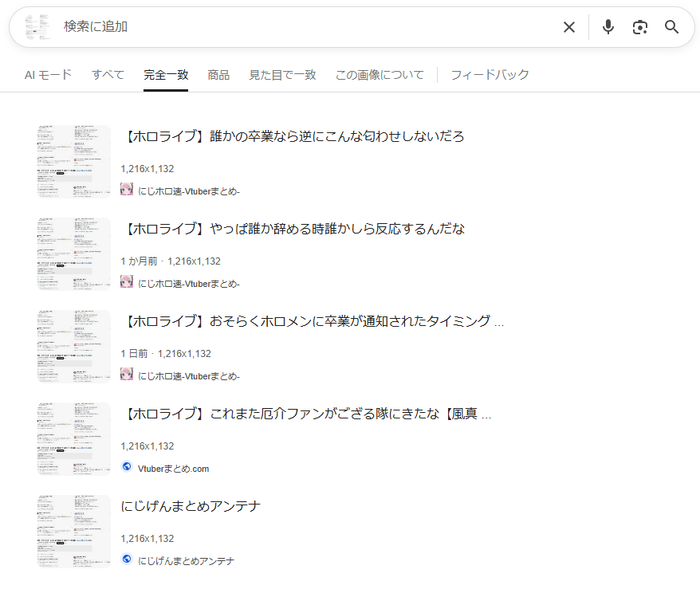Type in the 検索に追加 search field

click(x=303, y=27)
